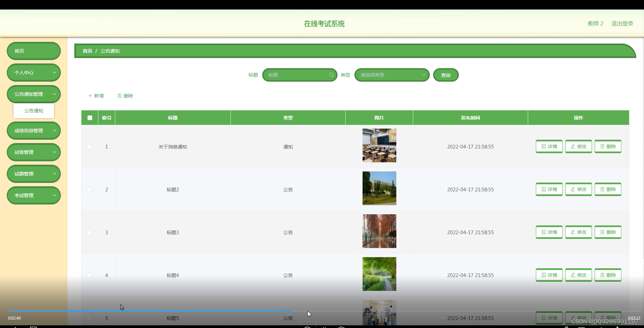Click 首页 in the breadcrumb
Viewport: 644px width, 328px height.
pos(88,51)
